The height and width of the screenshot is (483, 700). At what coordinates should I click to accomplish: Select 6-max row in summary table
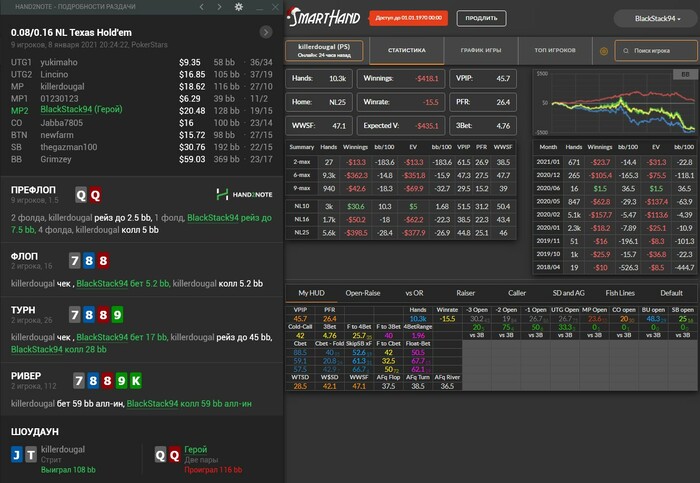point(401,175)
